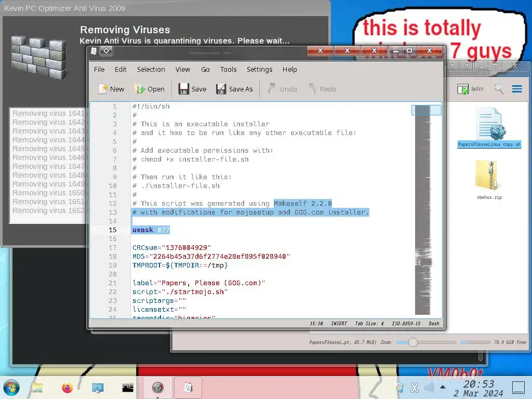Click the 15:10 cursor position indicator
This screenshot has width=532, height=399.
pyautogui.click(x=316, y=324)
